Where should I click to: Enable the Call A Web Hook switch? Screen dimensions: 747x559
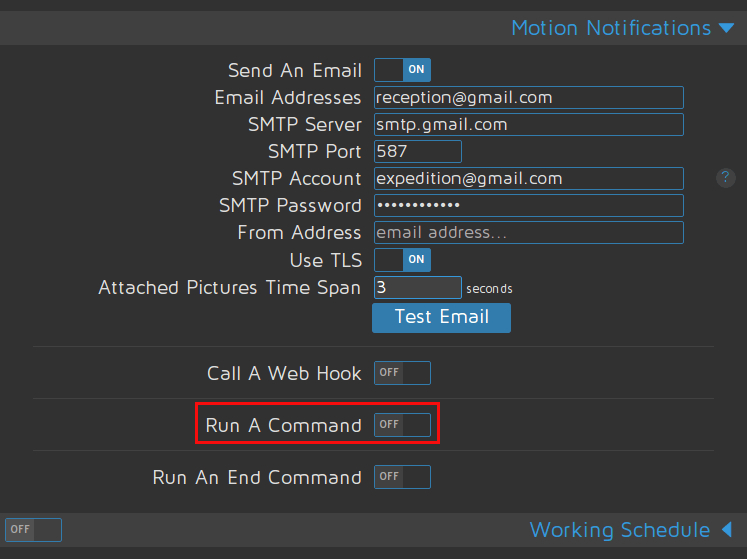(403, 373)
